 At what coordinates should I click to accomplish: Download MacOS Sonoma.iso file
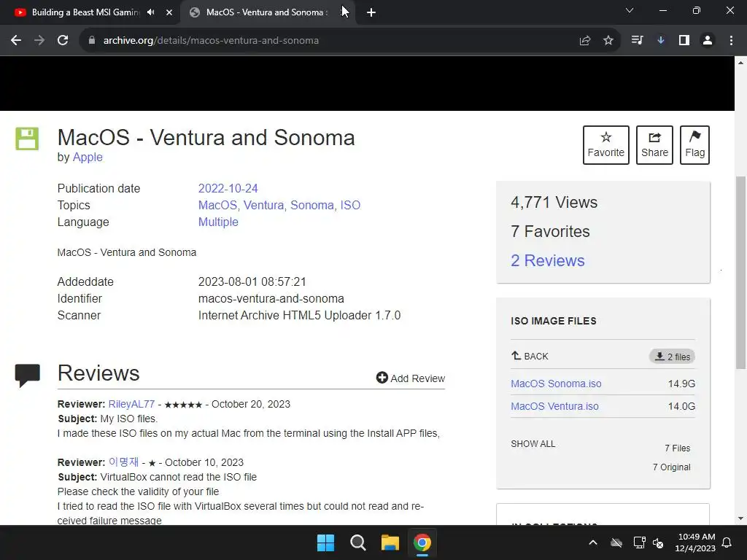[556, 384]
